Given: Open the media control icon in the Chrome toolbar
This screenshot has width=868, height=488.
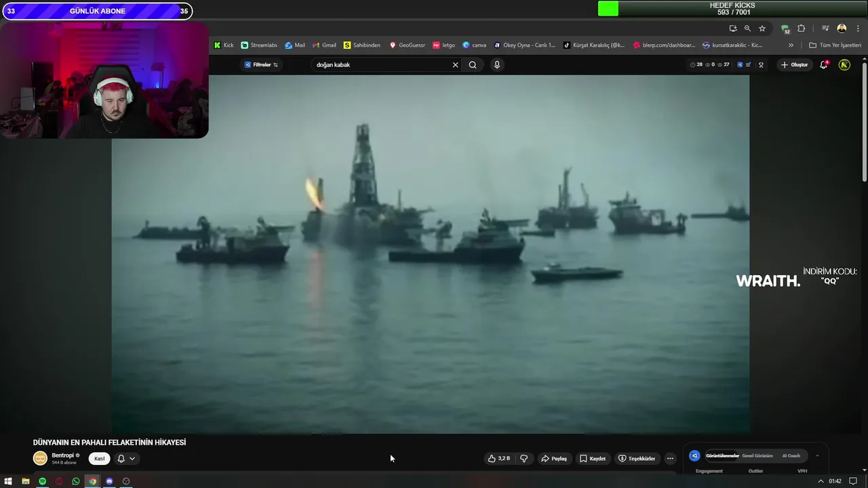Looking at the screenshot, I should [825, 28].
